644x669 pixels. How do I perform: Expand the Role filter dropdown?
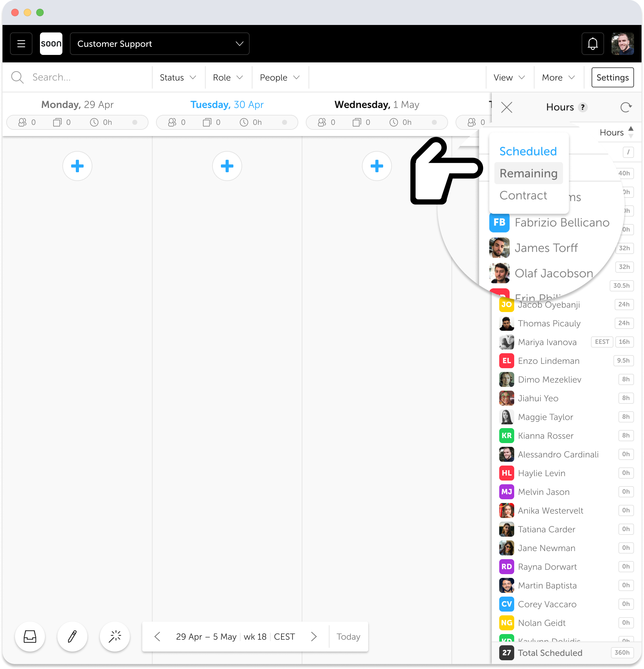coord(228,78)
